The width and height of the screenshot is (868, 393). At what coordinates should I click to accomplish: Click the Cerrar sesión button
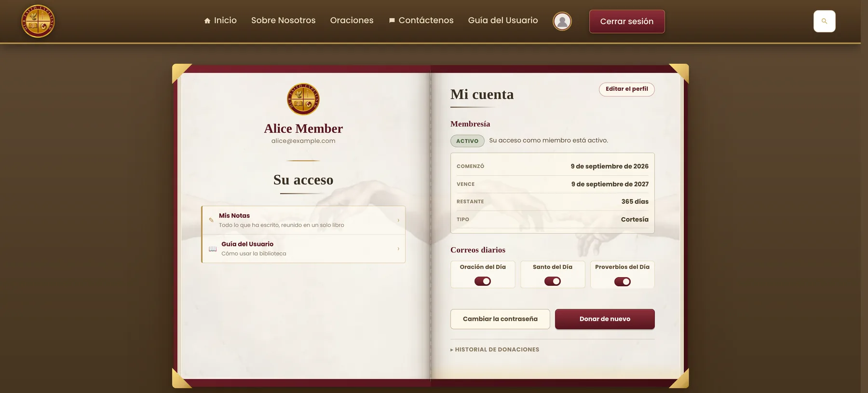click(627, 21)
